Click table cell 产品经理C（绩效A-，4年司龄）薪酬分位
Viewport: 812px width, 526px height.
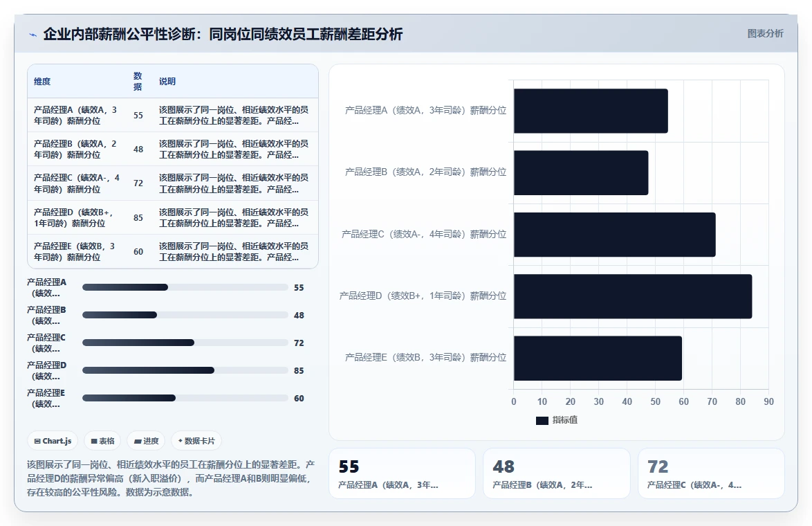point(77,183)
